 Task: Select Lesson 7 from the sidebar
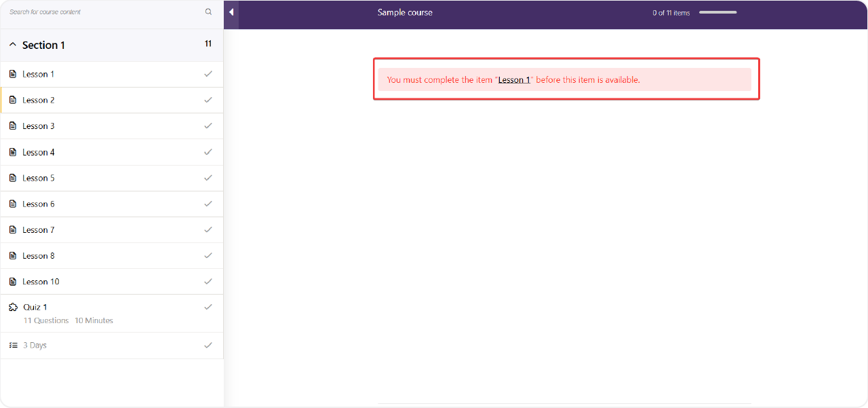(111, 229)
